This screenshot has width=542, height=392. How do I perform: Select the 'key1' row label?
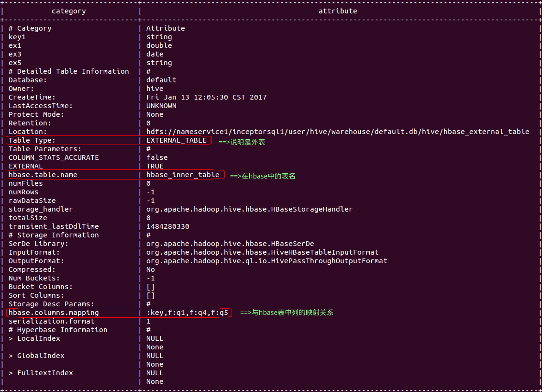tap(17, 37)
